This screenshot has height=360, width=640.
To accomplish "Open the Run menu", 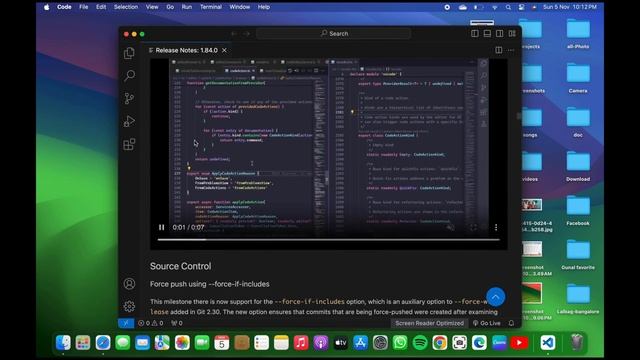I will (x=187, y=7).
